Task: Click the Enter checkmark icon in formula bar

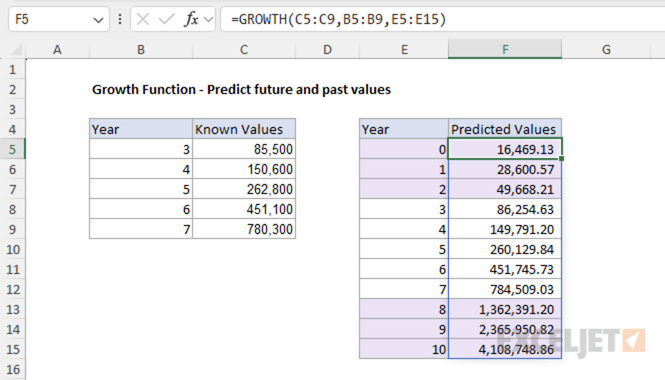Action: [166, 19]
